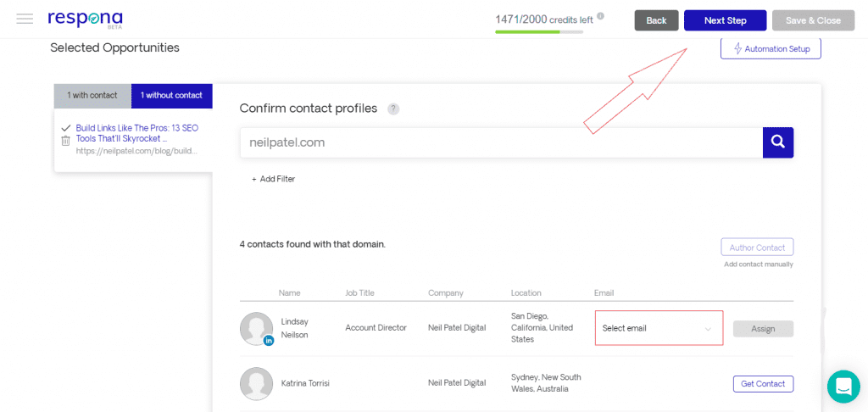This screenshot has height=412, width=868.
Task: Click Lindsay's "Neil Patel Digital" company cell
Action: tap(457, 328)
